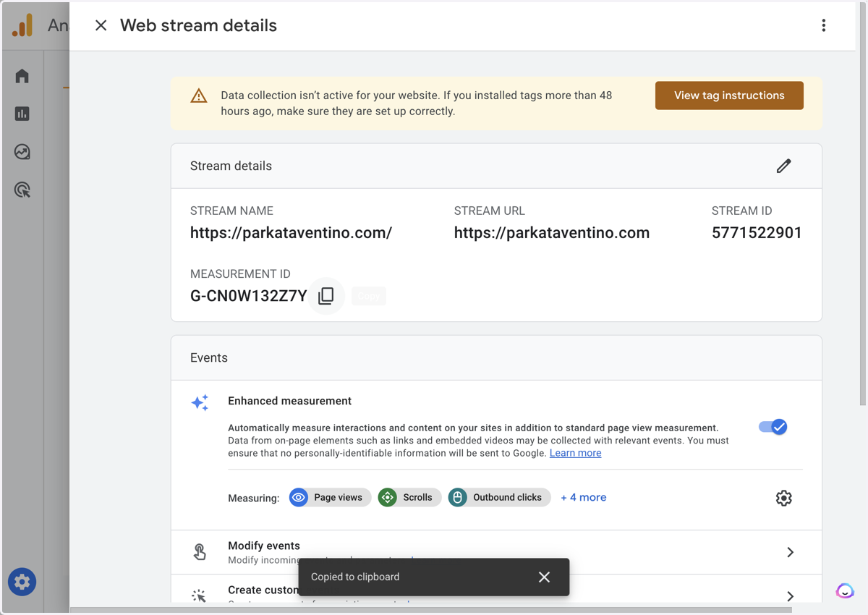Dismiss the Copied to clipboard toast
868x615 pixels.
[x=544, y=577]
